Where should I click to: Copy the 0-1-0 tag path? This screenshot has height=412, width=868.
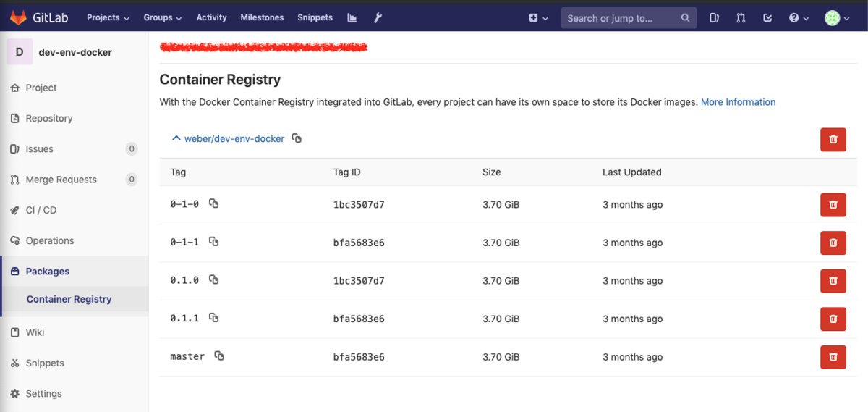tap(213, 203)
